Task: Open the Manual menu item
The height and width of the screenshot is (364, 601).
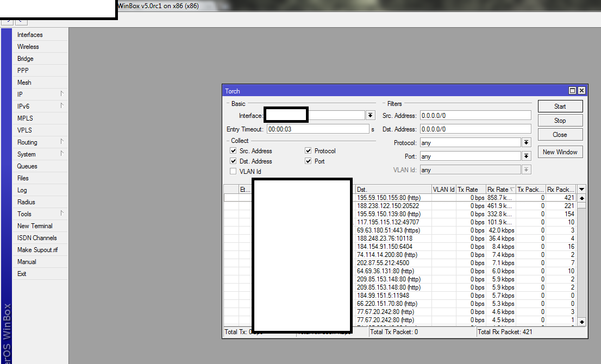Action: pos(40,262)
